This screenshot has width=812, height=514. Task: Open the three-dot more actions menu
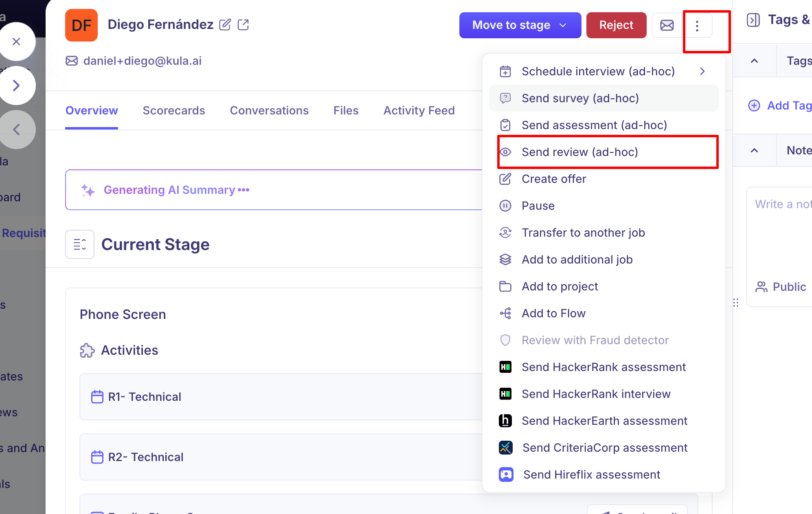[697, 26]
